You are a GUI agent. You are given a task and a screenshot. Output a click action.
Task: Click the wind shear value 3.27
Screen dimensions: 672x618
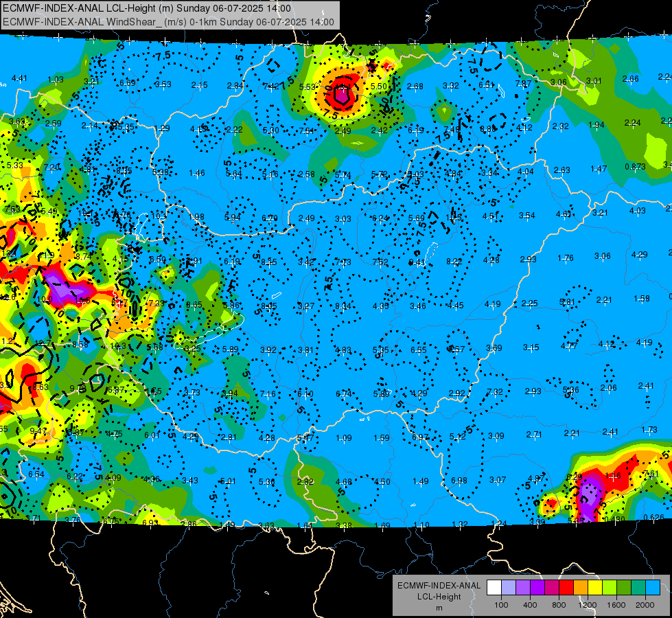coord(306,306)
